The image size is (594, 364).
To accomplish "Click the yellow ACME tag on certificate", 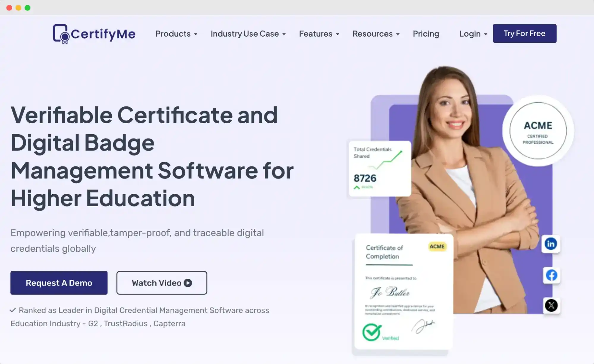I will click(x=437, y=247).
